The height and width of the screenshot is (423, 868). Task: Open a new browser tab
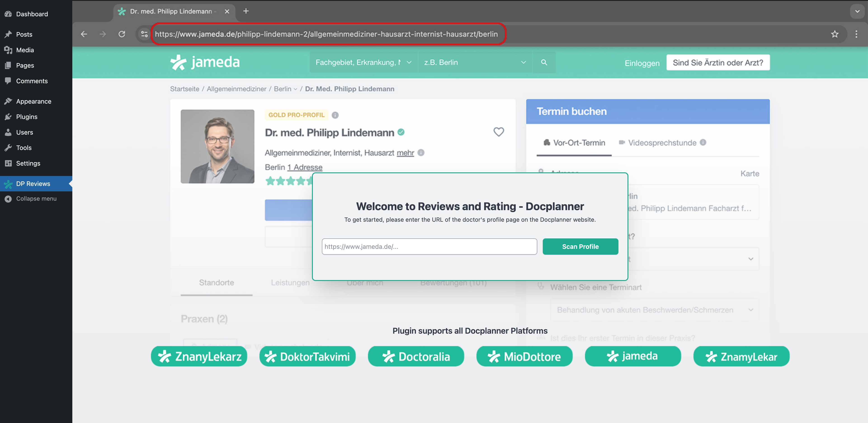(246, 11)
